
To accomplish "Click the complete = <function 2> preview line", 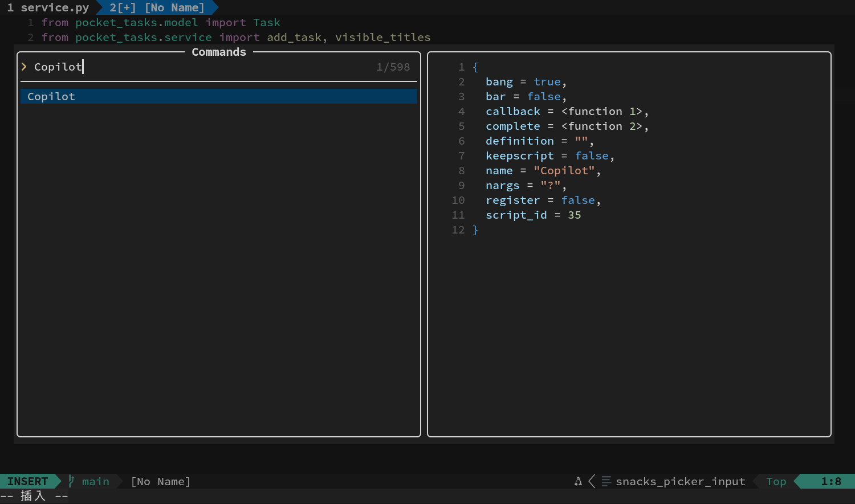I will click(567, 126).
